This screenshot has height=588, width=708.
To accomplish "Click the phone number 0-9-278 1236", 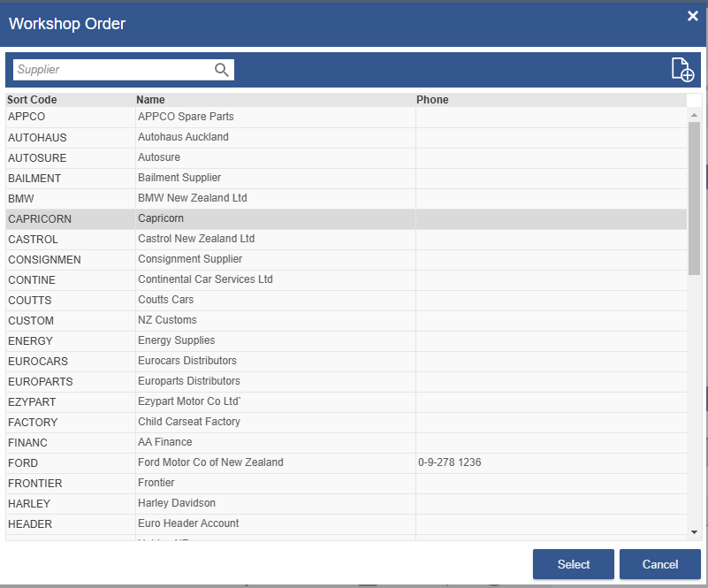I will coord(449,462).
